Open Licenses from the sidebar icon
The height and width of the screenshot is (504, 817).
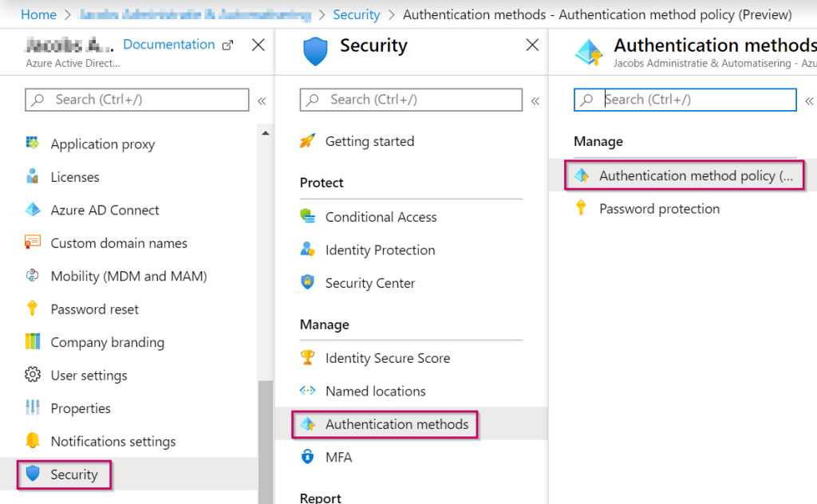coord(33,177)
